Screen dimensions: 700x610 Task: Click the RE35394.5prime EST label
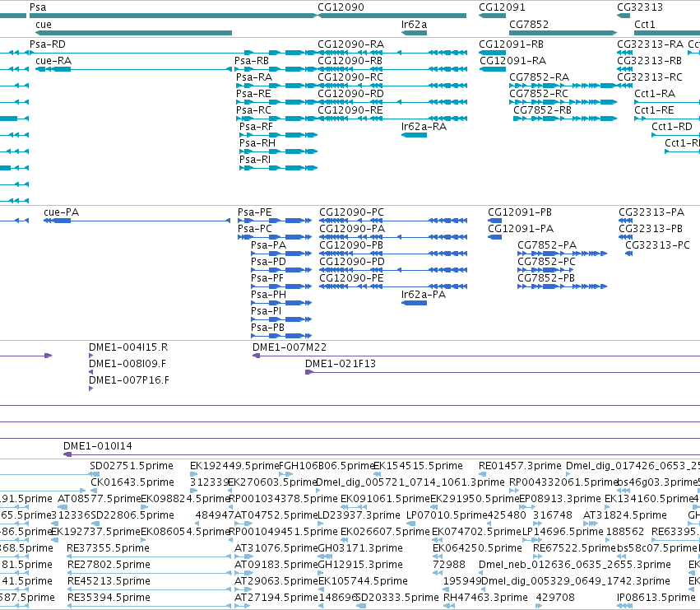click(109, 598)
